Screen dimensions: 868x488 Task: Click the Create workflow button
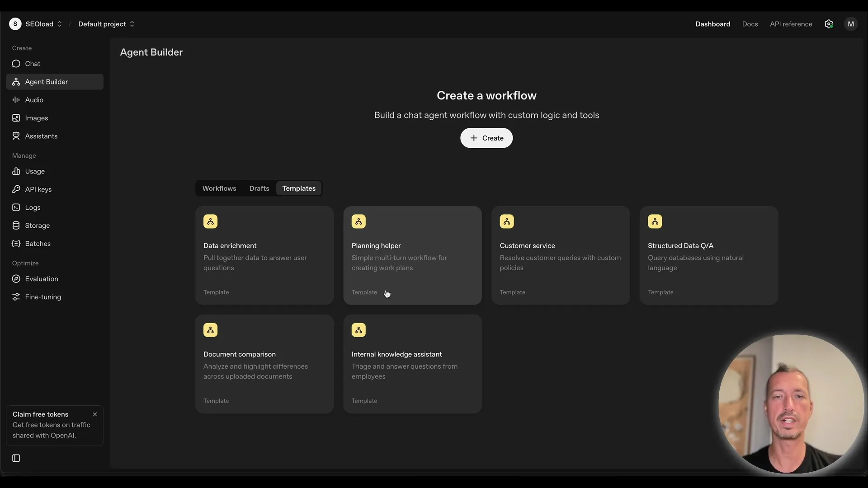tap(486, 138)
